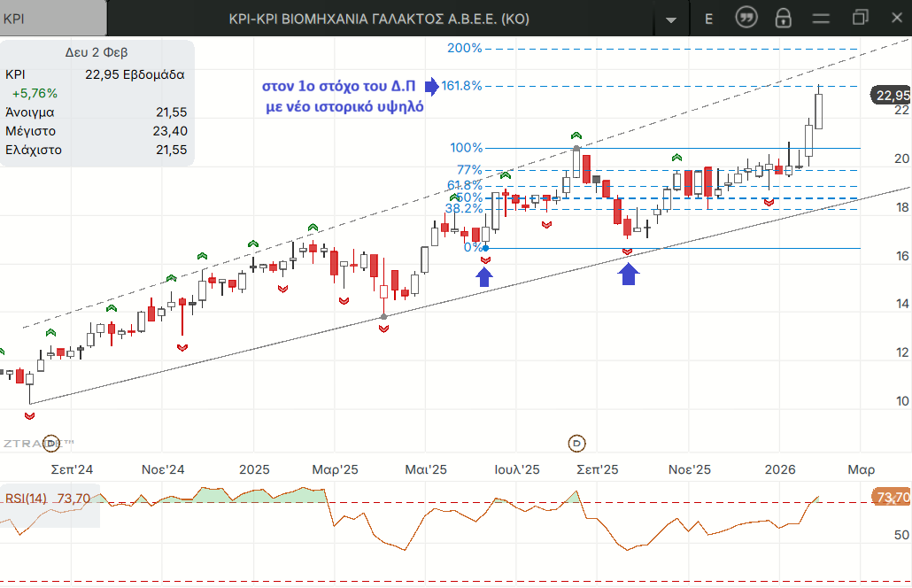The width and height of the screenshot is (912, 588).
Task: Click the orange 73,70 RSI value tag
Action: (890, 497)
